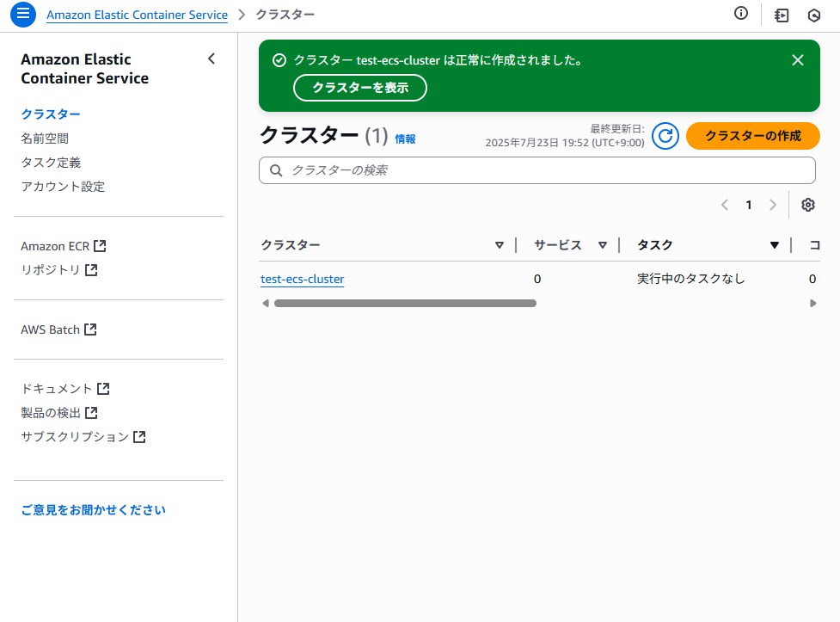Click the info circle icon in the header
Image resolution: width=840 pixels, height=622 pixels.
coord(741,14)
